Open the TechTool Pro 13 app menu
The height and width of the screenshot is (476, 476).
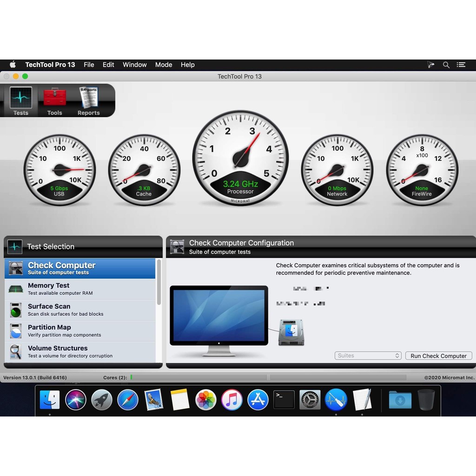tap(50, 65)
